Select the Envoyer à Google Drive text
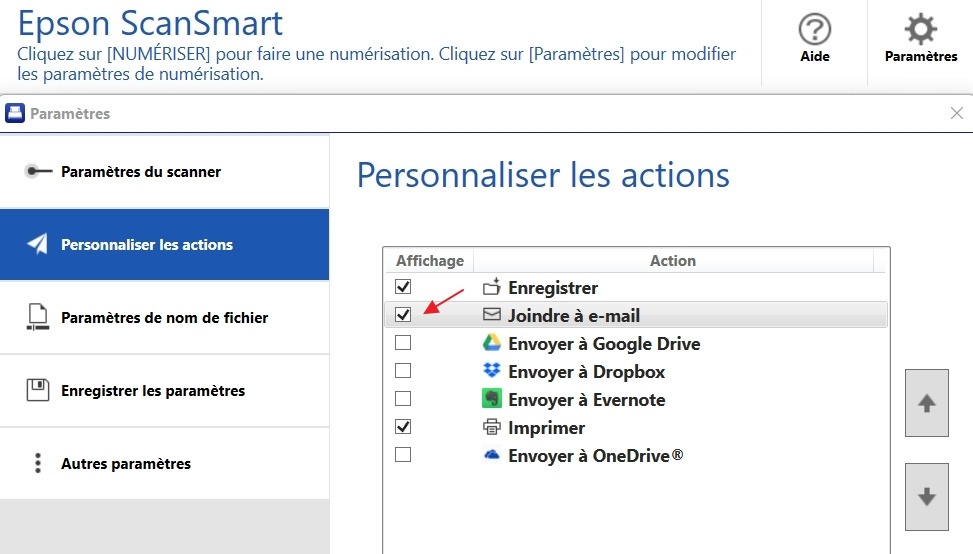Screen dimensions: 973x554 [x=604, y=344]
